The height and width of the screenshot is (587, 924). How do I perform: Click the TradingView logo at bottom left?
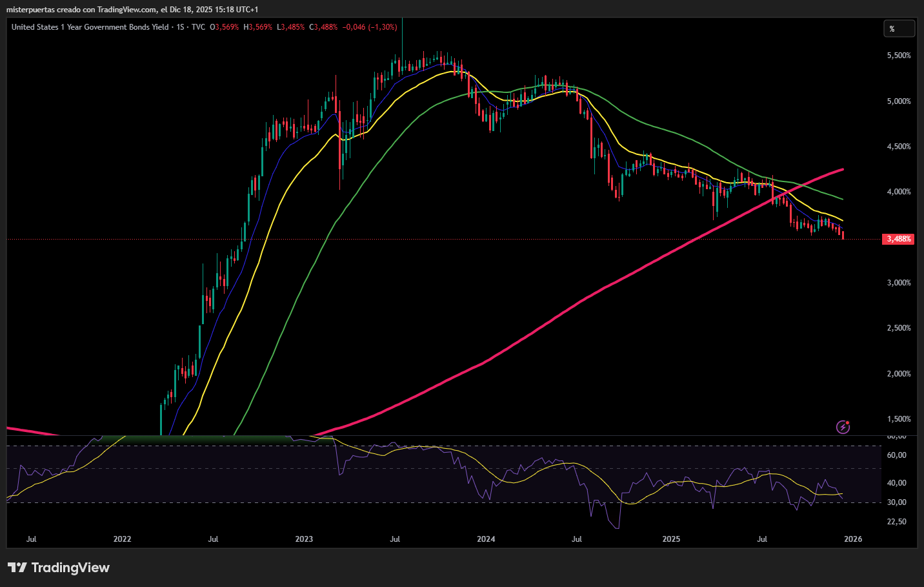[59, 568]
